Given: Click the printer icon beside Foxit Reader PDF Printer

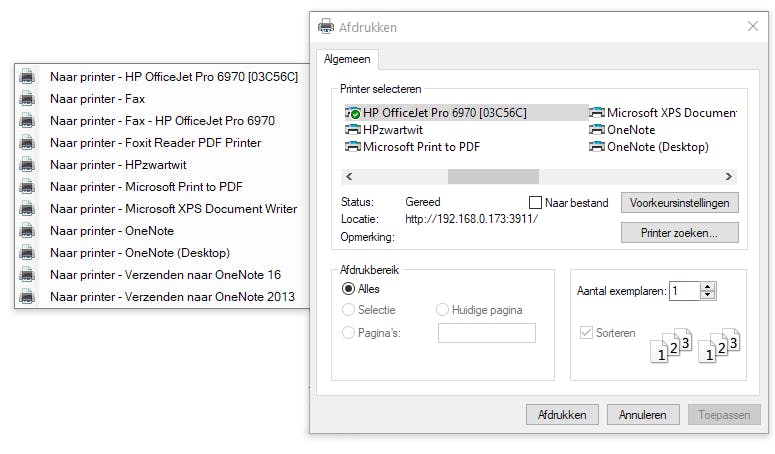Looking at the screenshot, I should (28, 143).
